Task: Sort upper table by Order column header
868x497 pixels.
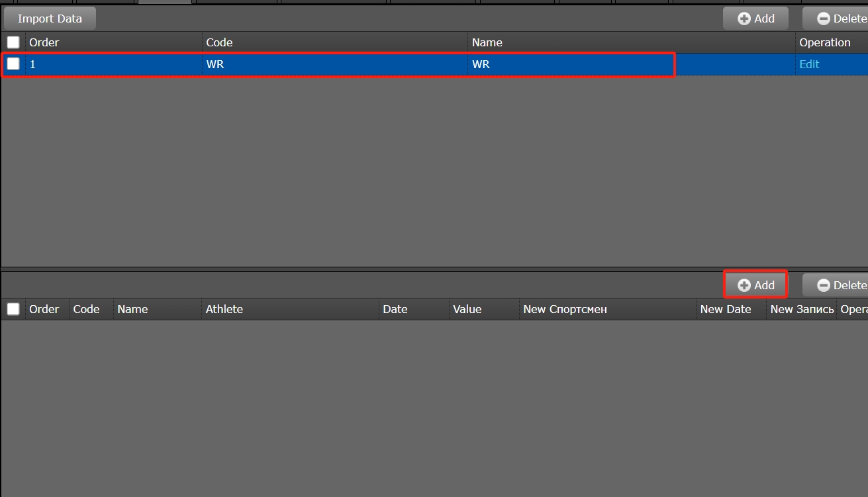Action: pyautogui.click(x=44, y=42)
